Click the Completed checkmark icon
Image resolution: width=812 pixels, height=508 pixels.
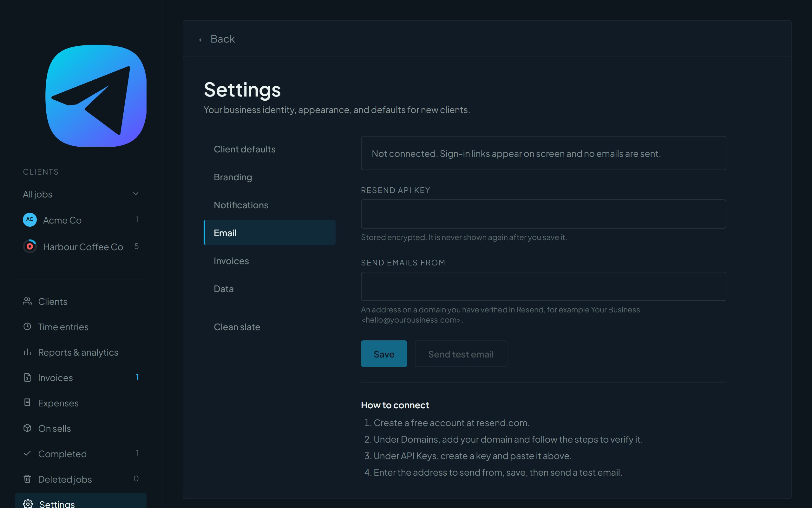[27, 454]
